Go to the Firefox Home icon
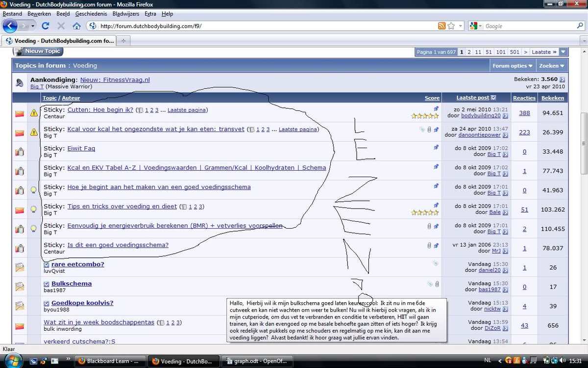 [76, 26]
